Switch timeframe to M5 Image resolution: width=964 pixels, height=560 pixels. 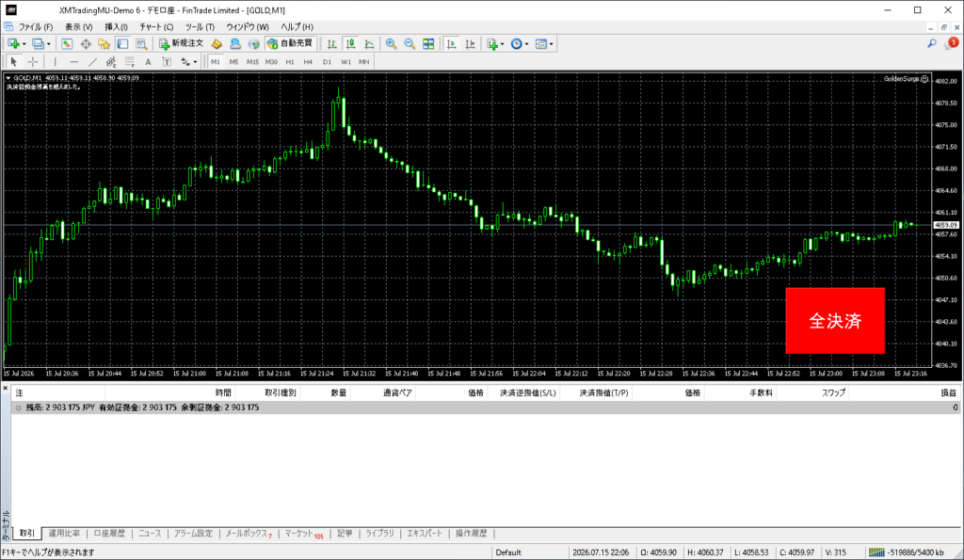tap(233, 61)
